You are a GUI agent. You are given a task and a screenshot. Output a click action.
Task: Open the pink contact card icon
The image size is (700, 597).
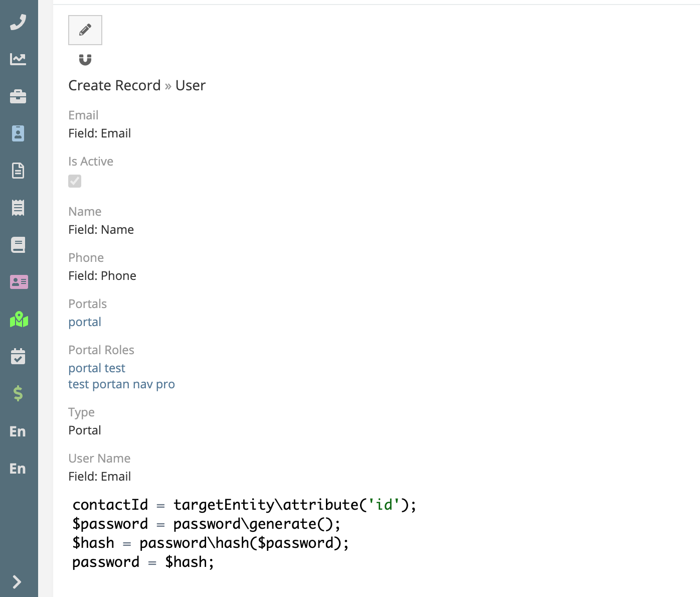[19, 282]
